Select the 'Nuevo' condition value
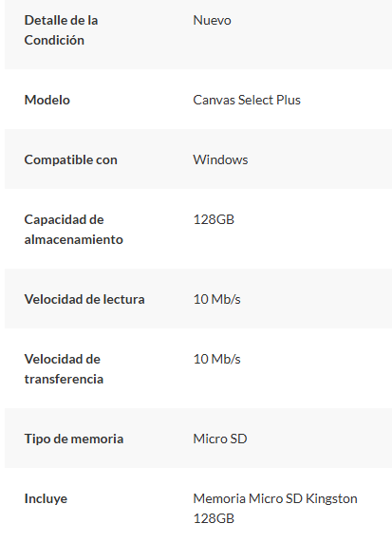Viewport: 392px width, 542px height. 212,20
